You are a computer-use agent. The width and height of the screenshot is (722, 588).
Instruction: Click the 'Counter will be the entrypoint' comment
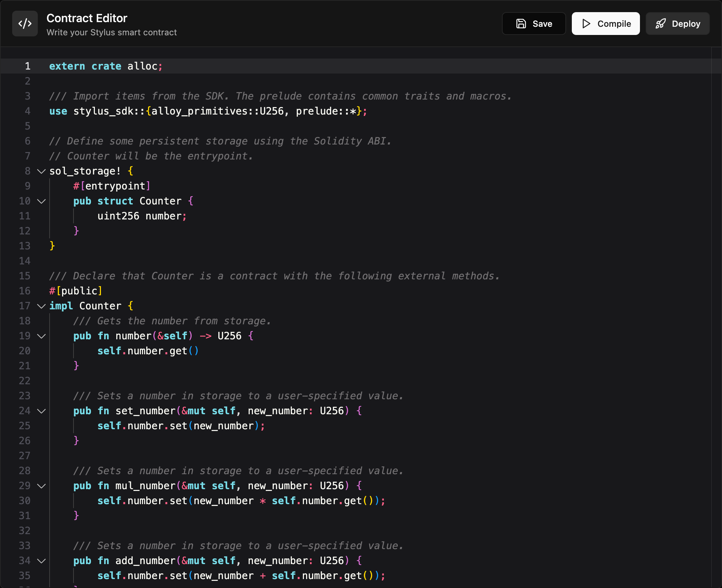[x=151, y=156]
